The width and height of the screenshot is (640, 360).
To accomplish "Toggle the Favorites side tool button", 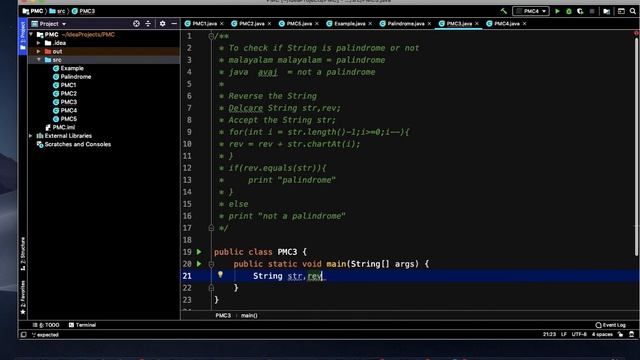I will click(23, 297).
